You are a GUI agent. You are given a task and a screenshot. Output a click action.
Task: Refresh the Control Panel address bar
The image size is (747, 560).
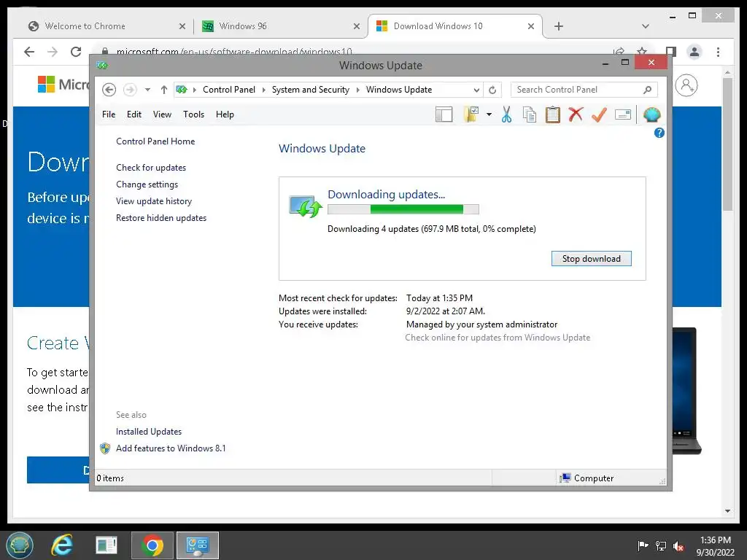492,90
